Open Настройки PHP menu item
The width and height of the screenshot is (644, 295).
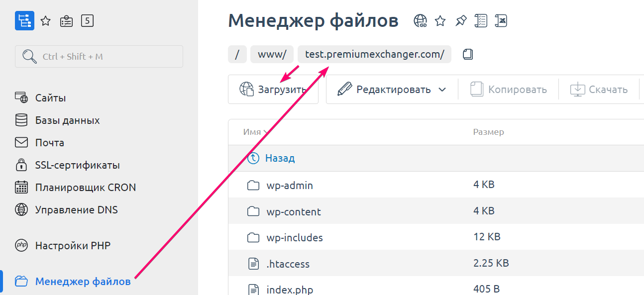73,246
